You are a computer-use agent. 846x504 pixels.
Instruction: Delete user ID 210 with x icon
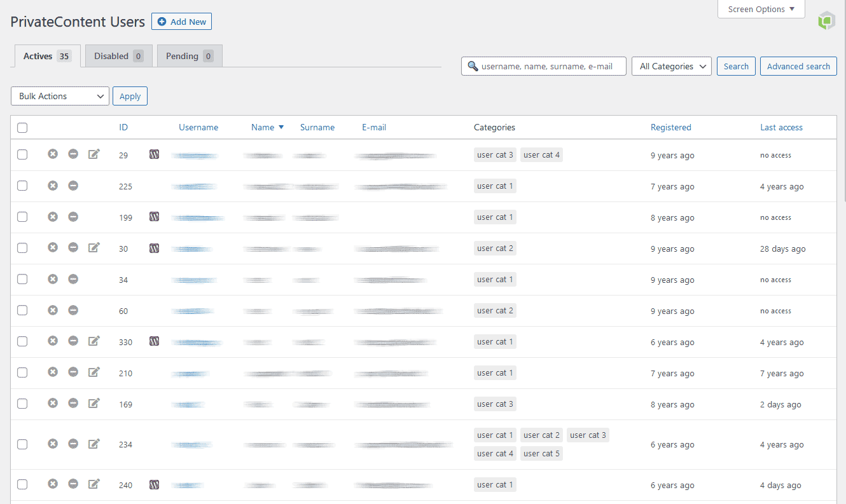tap(53, 372)
